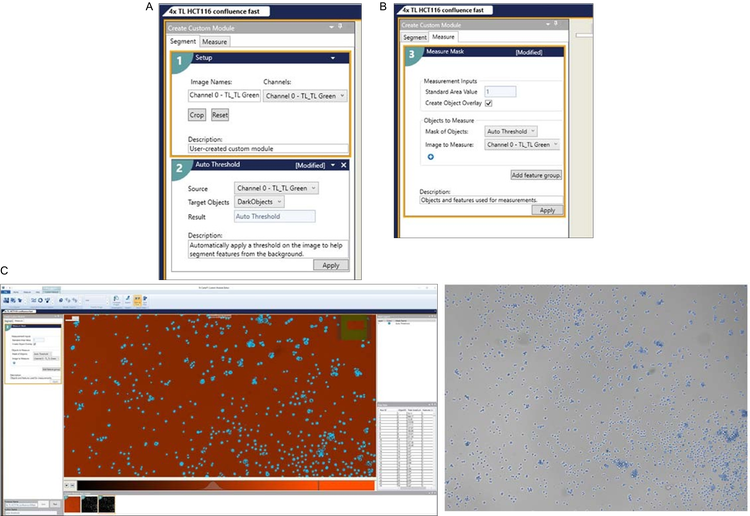This screenshot has width=750, height=516.
Task: Click the blue File tab in panel C ribbon
Action: pyautogui.click(x=6, y=292)
